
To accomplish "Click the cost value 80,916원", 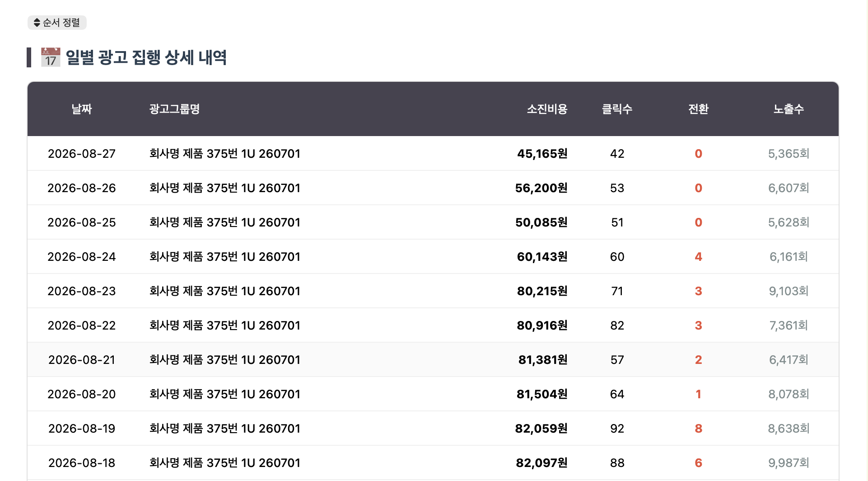I will [x=542, y=325].
